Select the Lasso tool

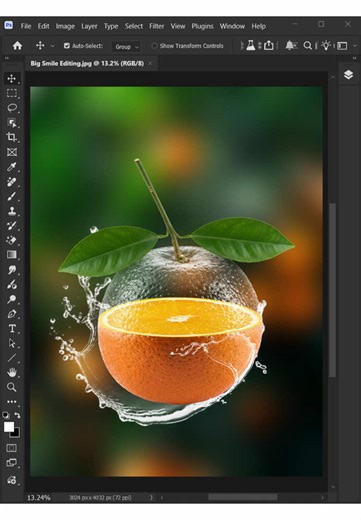[x=12, y=108]
